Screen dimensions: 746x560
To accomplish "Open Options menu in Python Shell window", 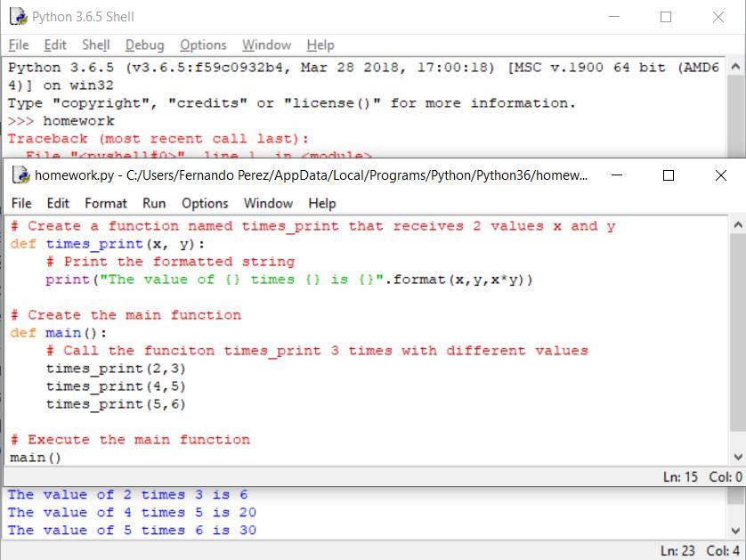I will [203, 45].
